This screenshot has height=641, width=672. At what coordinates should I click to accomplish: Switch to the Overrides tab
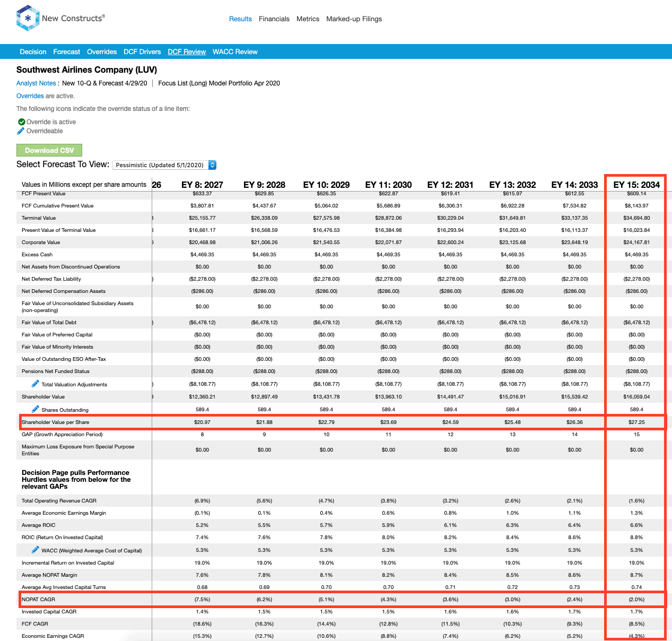(102, 52)
